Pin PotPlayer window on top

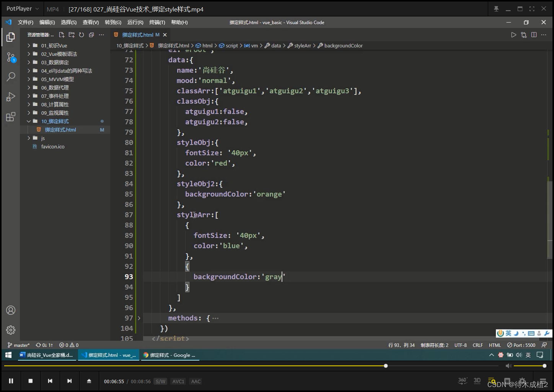pos(496,9)
